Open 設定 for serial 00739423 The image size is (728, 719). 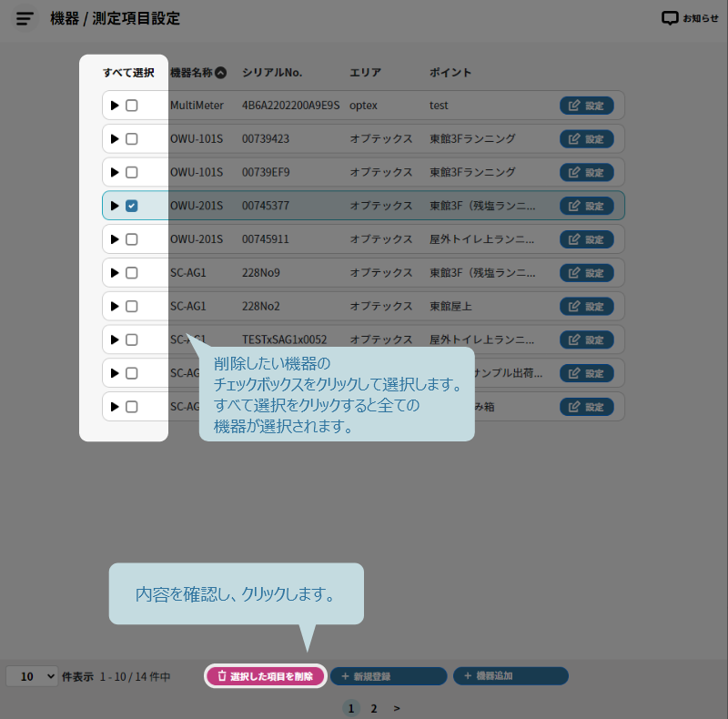(x=586, y=139)
